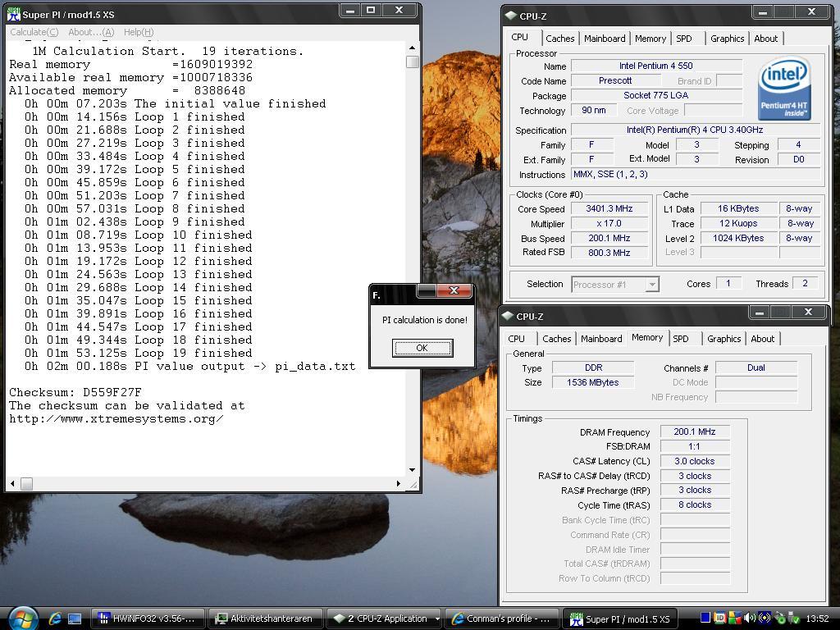The image size is (840, 630).
Task: Click the memory Type value DDR
Action: coord(593,367)
